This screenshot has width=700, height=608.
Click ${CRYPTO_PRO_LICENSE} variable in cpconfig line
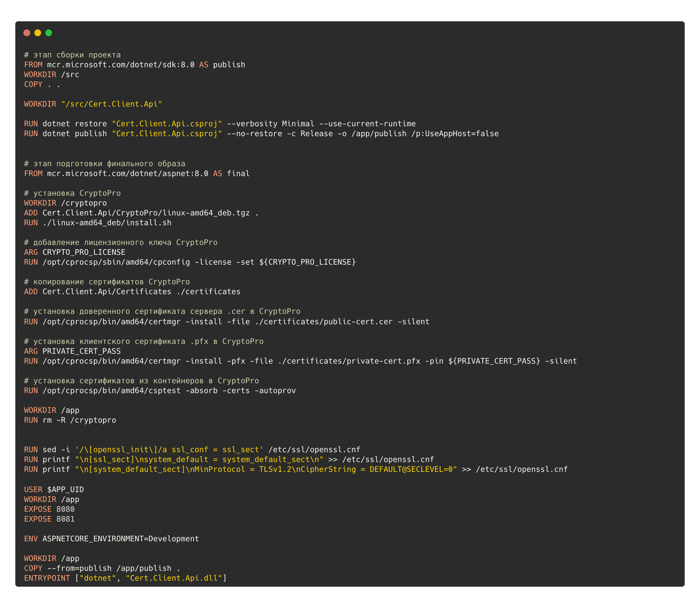point(307,262)
